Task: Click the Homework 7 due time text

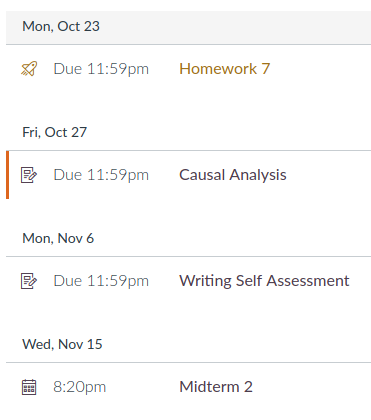Action: [101, 69]
